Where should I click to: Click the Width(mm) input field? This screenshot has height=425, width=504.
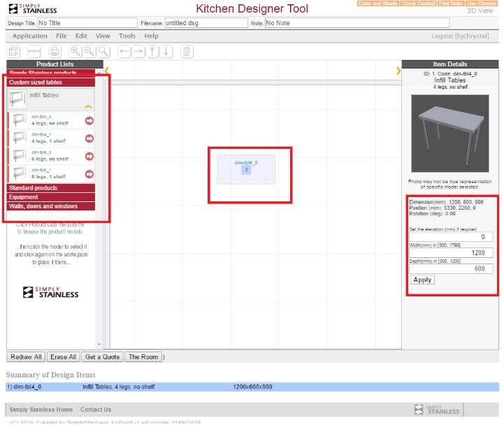pyautogui.click(x=451, y=252)
